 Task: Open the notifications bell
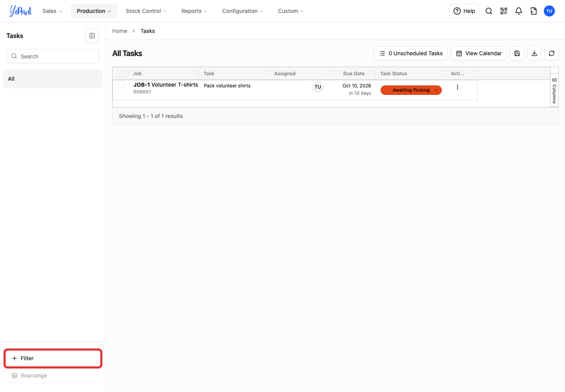(x=519, y=11)
